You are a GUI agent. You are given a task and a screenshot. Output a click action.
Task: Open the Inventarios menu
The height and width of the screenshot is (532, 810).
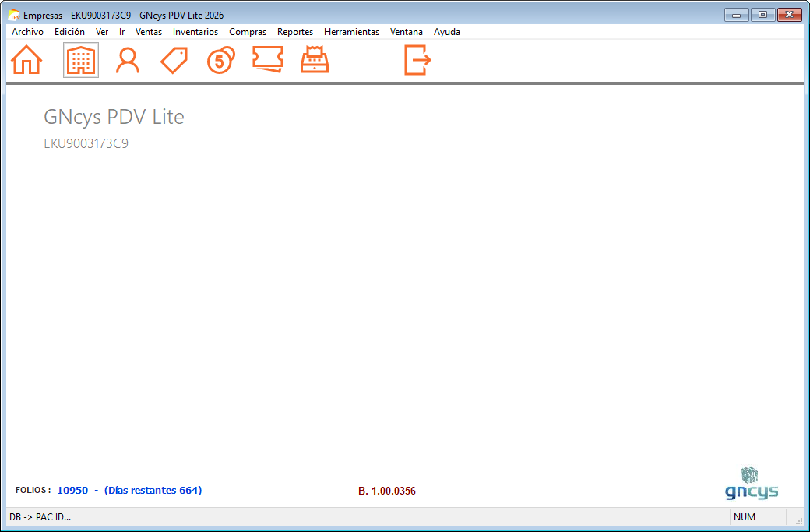click(x=195, y=32)
